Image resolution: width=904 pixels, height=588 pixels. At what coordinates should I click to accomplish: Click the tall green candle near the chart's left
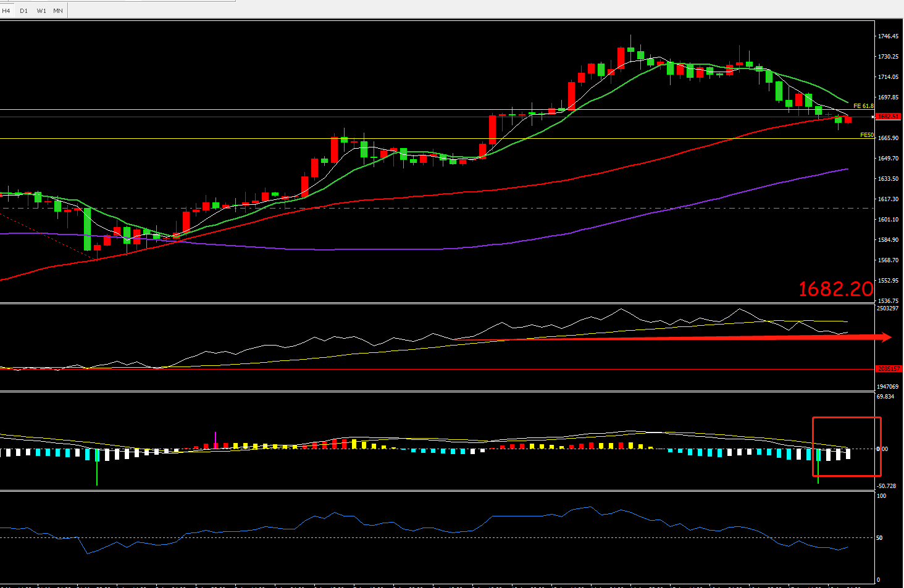(87, 228)
